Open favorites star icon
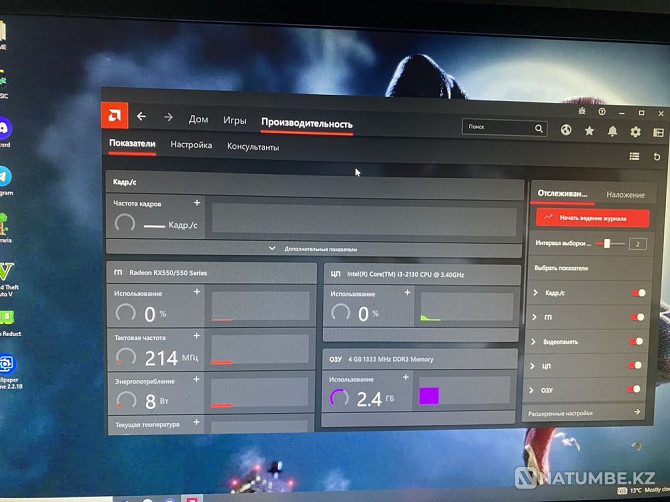670x502 pixels. click(589, 131)
